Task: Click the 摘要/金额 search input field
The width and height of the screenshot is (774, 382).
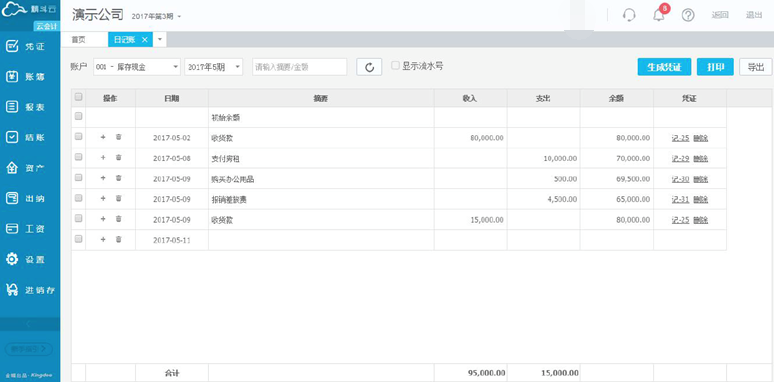Action: click(x=300, y=67)
